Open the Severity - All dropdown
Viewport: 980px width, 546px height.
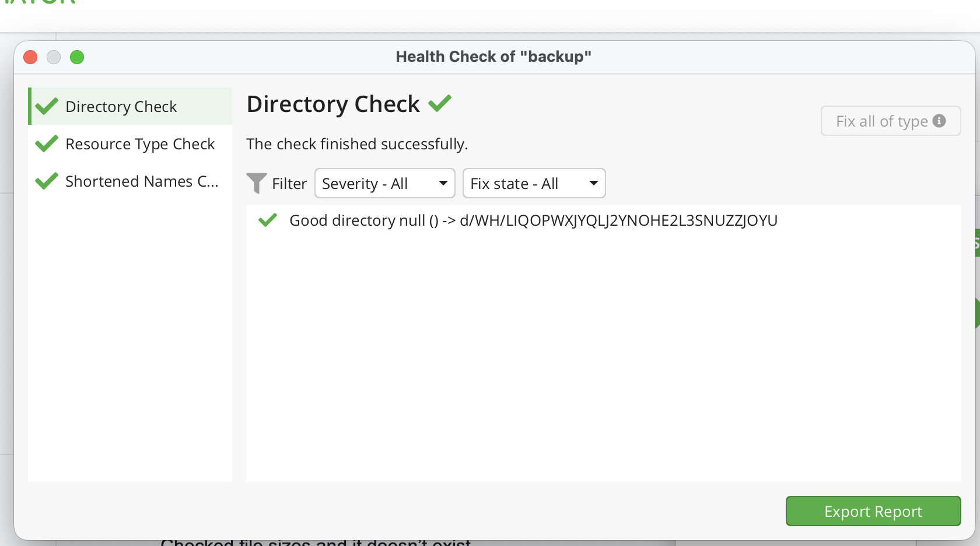[x=384, y=183]
